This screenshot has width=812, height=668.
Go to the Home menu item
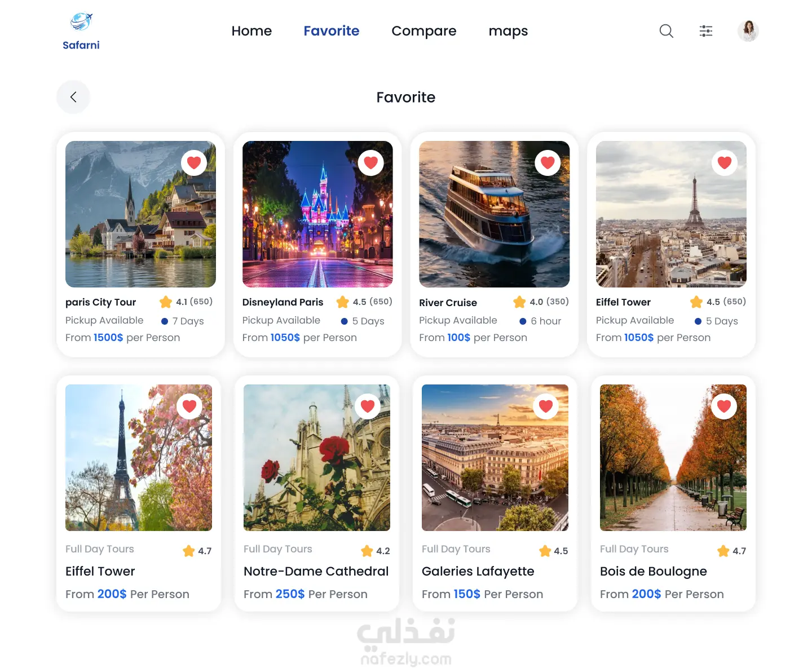[x=251, y=31]
